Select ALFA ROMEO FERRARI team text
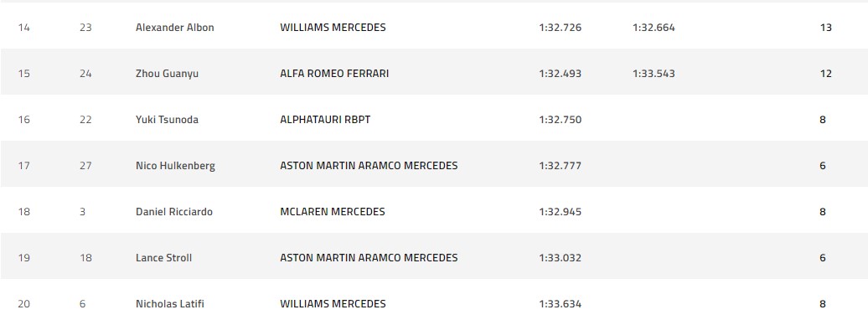Screen dimensions: 868x325 [334, 74]
